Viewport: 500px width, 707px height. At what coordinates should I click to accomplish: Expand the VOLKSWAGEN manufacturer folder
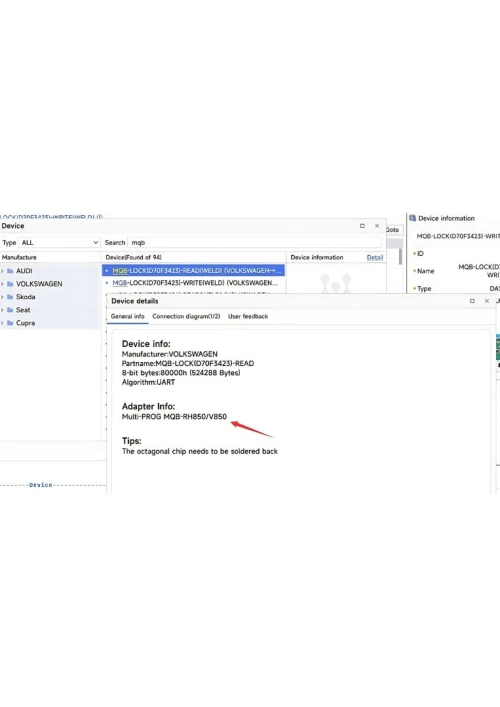tap(2, 284)
